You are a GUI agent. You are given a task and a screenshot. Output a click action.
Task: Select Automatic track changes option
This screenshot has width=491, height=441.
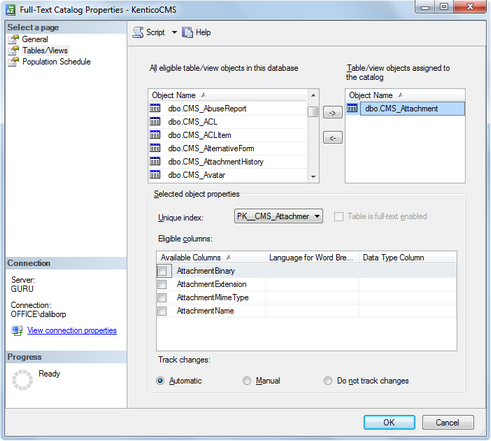click(x=179, y=381)
